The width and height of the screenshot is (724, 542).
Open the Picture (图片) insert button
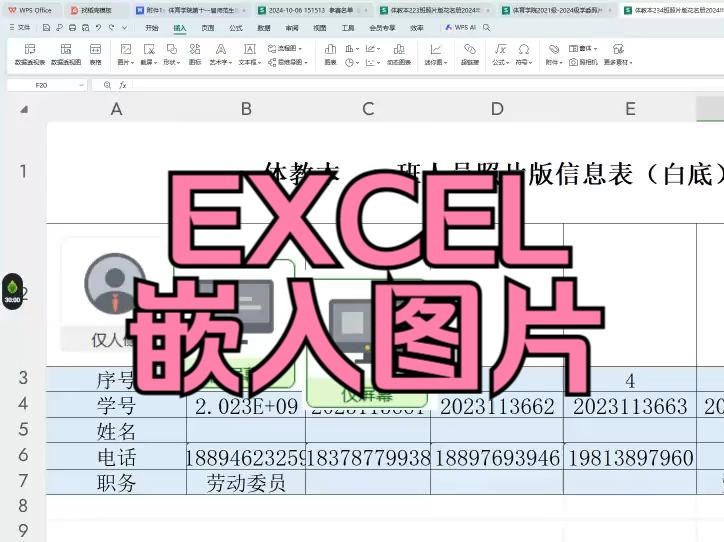pyautogui.click(x=126, y=54)
